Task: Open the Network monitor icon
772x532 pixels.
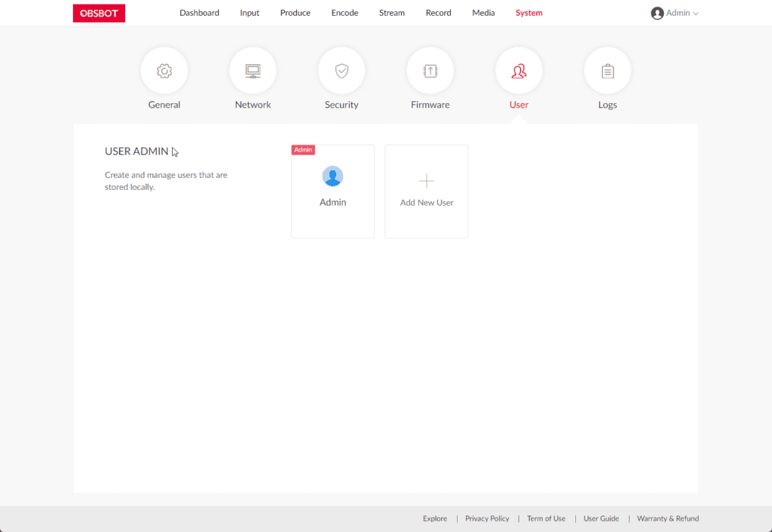Action: [x=253, y=71]
